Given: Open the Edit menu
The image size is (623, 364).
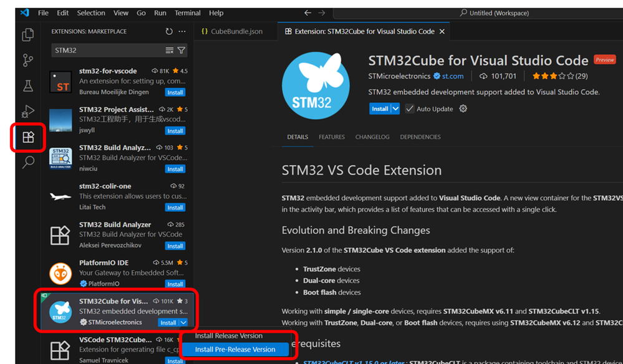Looking at the screenshot, I should tap(62, 12).
